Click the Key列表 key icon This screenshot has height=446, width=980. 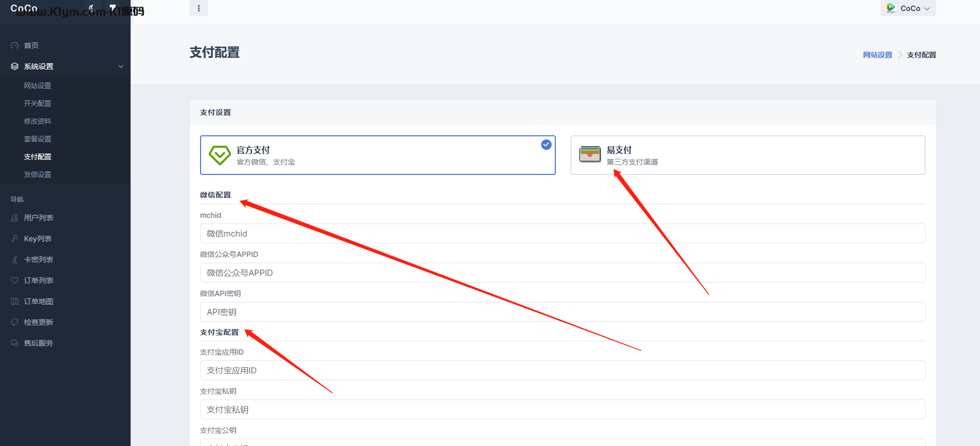[x=15, y=239]
